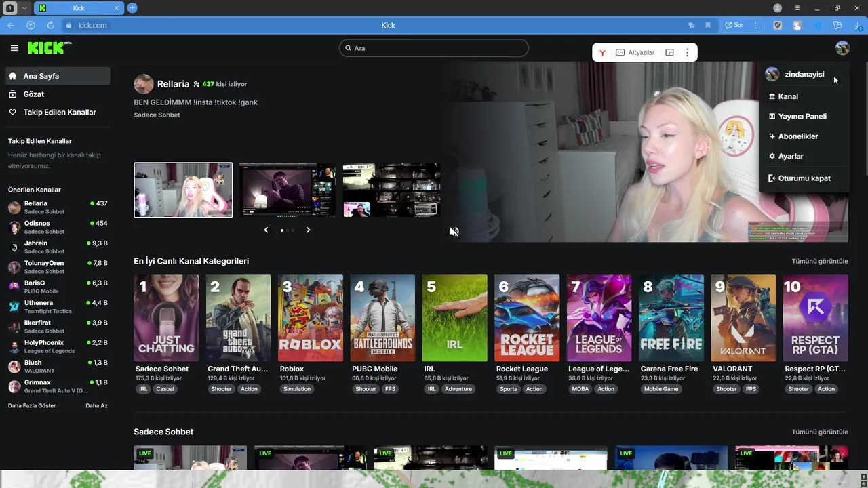Open Yayıncı Paneli from the user menu
Screen dimensions: 868x488
(x=802, y=116)
